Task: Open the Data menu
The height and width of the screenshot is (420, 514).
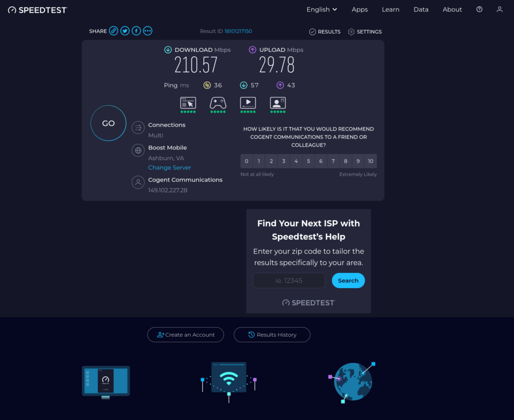Action: (421, 10)
